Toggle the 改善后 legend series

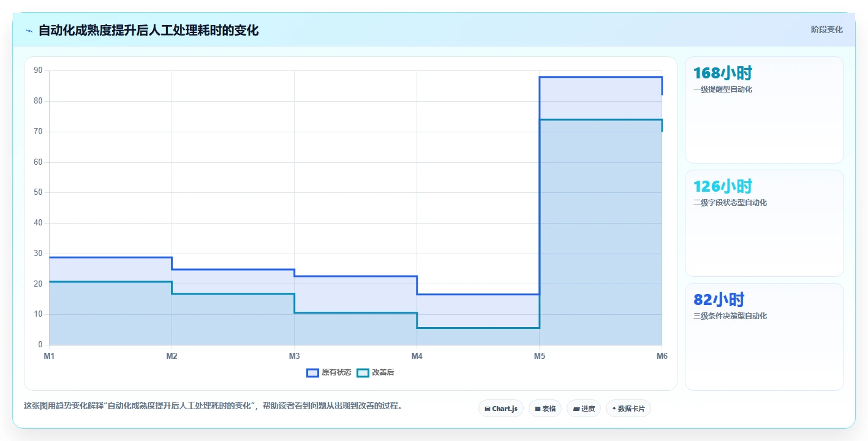pos(376,372)
